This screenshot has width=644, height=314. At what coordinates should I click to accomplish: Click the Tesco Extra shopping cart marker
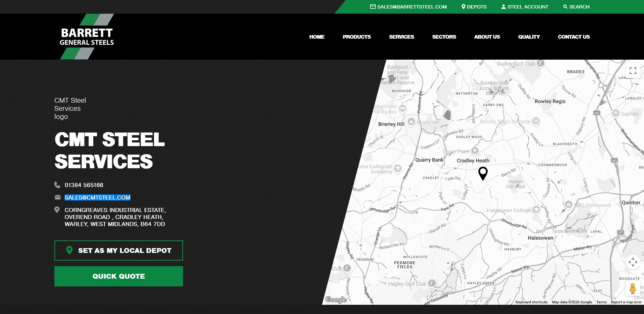tap(475, 150)
